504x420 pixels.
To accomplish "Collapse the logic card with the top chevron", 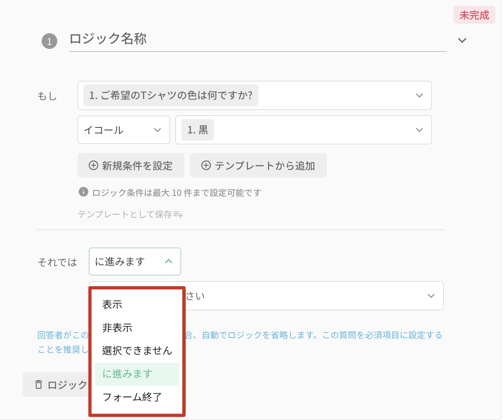I will (462, 40).
